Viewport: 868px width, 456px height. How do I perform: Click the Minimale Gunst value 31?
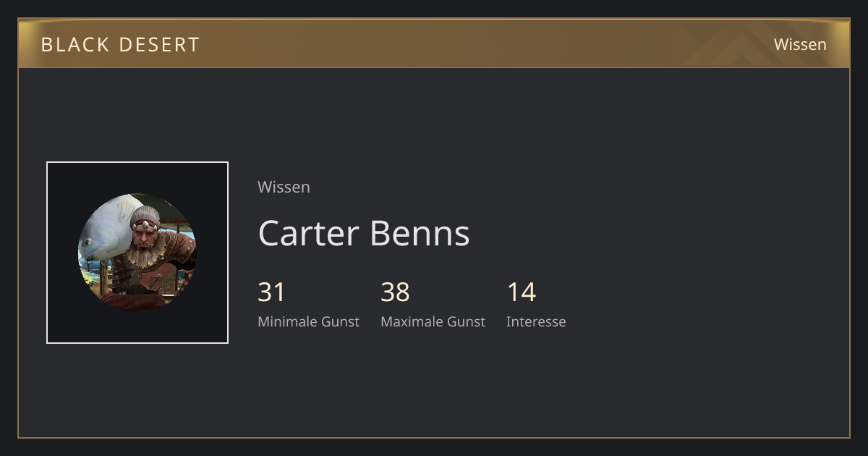pyautogui.click(x=272, y=292)
